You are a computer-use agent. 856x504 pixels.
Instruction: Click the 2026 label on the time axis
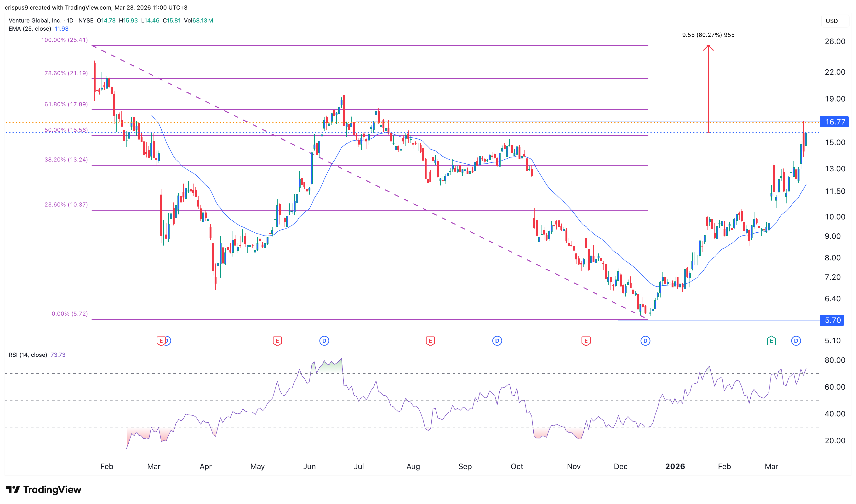(x=675, y=466)
